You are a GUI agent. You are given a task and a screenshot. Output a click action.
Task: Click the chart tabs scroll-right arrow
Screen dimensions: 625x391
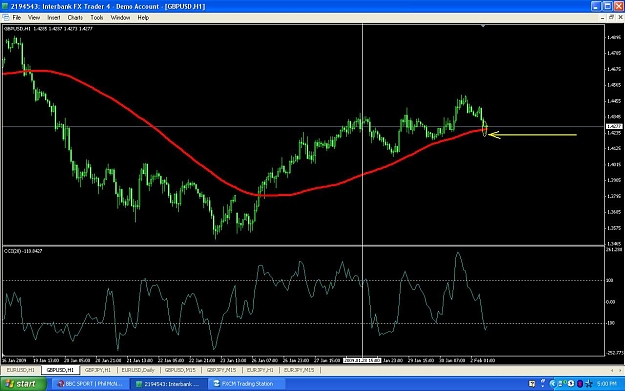[620, 370]
